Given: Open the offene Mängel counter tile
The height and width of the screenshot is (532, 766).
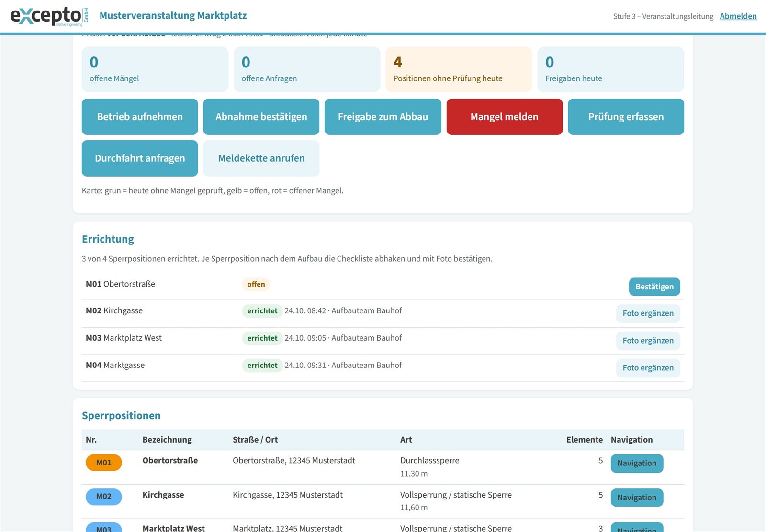Looking at the screenshot, I should coord(155,69).
